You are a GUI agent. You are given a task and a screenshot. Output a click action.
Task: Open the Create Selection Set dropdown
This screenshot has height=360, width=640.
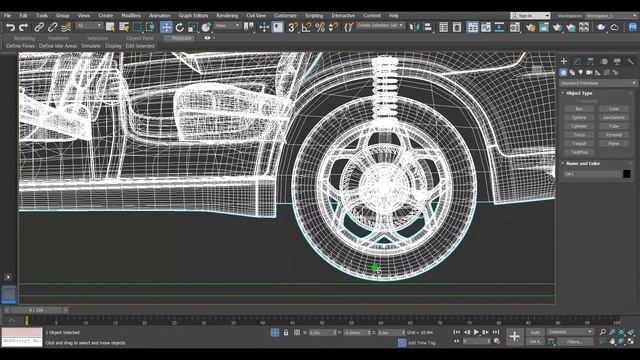tap(380, 25)
